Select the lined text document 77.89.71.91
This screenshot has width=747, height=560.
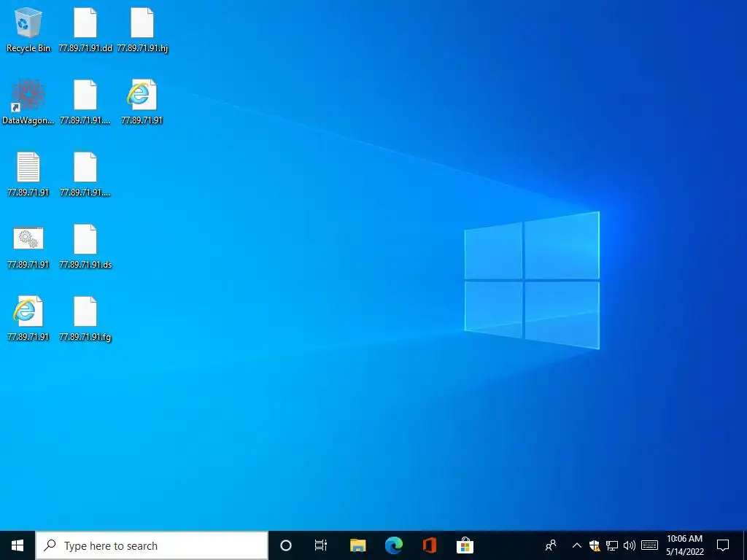point(28,174)
